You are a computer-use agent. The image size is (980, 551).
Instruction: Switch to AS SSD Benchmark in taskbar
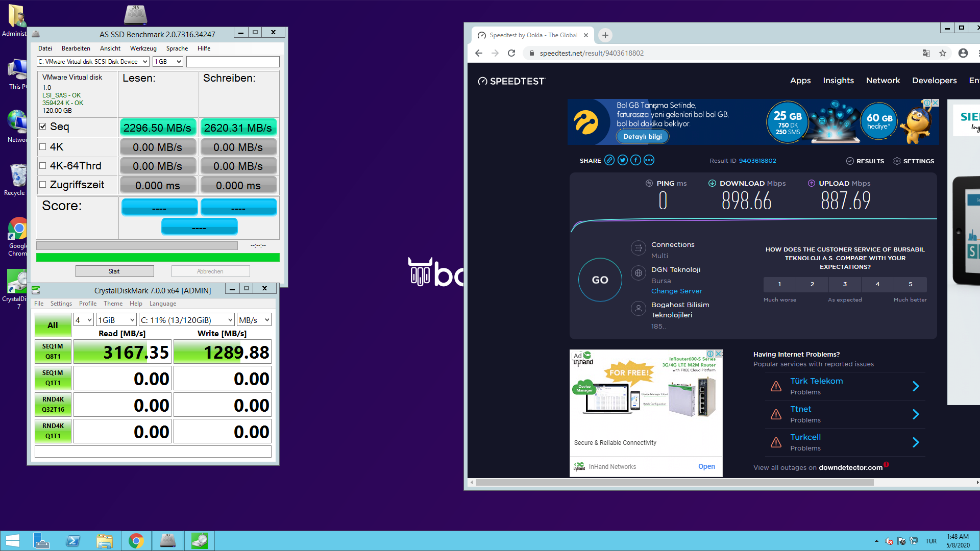tap(168, 541)
